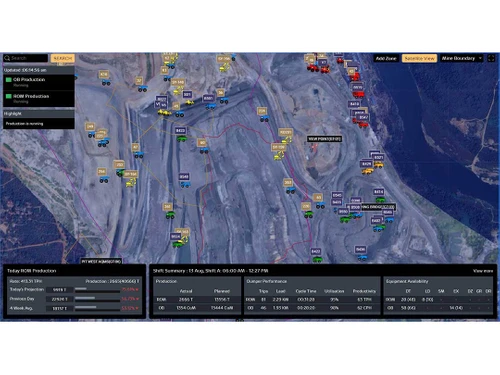Select the blue dumper truck labeled 263

tap(291, 190)
